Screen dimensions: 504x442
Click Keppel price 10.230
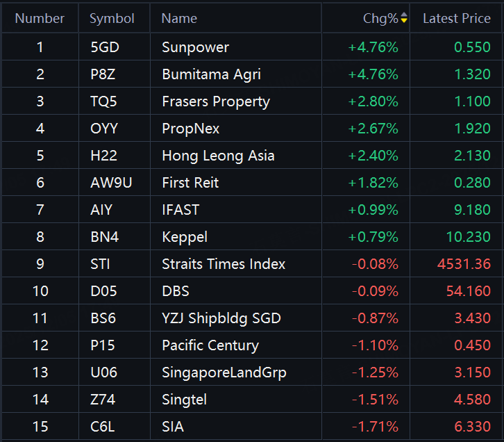[x=469, y=237]
